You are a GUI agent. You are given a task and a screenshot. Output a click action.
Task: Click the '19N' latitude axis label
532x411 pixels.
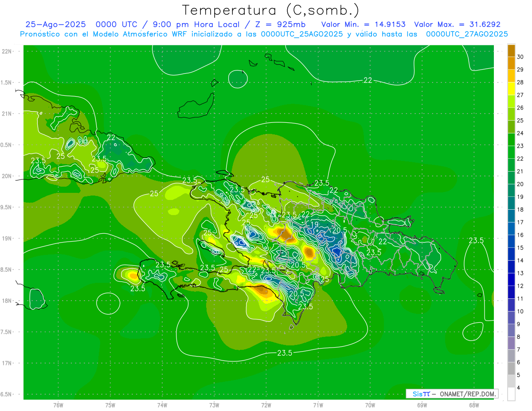(x=7, y=239)
